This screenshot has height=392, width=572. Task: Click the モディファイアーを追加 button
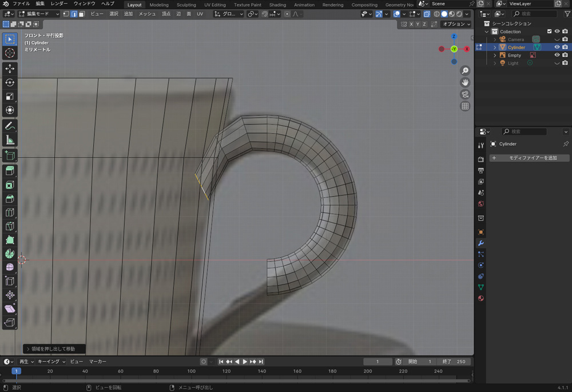pyautogui.click(x=529, y=158)
